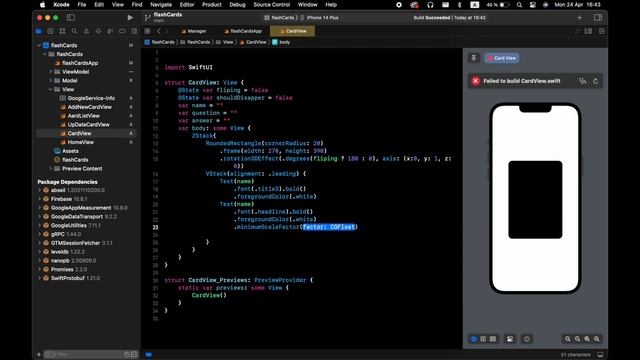This screenshot has height=360, width=640.
Task: Add new file with navigator plus
Action: pyautogui.click(x=39, y=354)
